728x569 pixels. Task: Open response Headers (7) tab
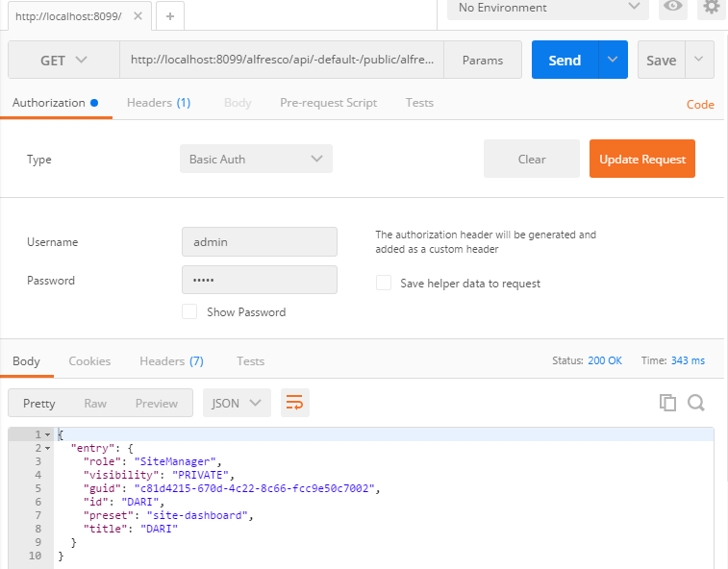(171, 361)
